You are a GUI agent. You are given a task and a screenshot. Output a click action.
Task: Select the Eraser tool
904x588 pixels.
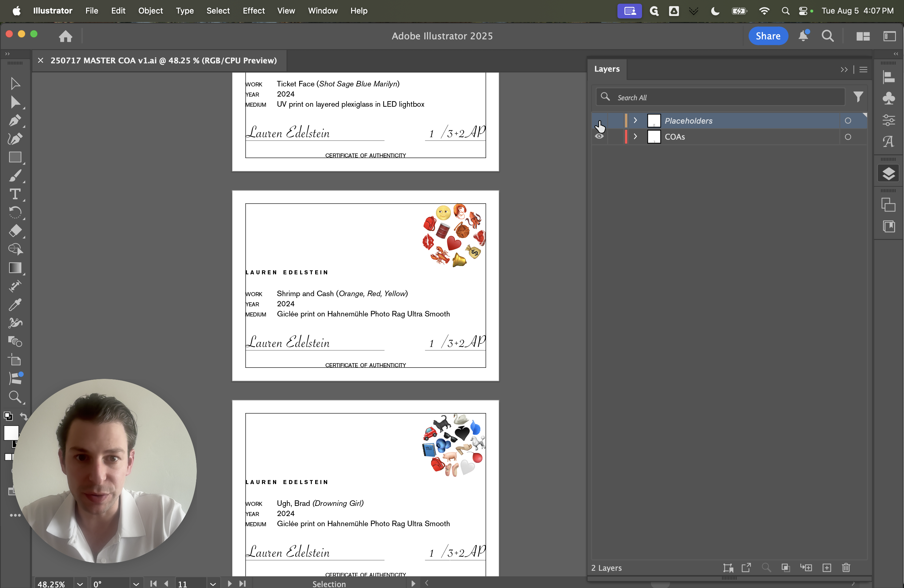(x=15, y=231)
